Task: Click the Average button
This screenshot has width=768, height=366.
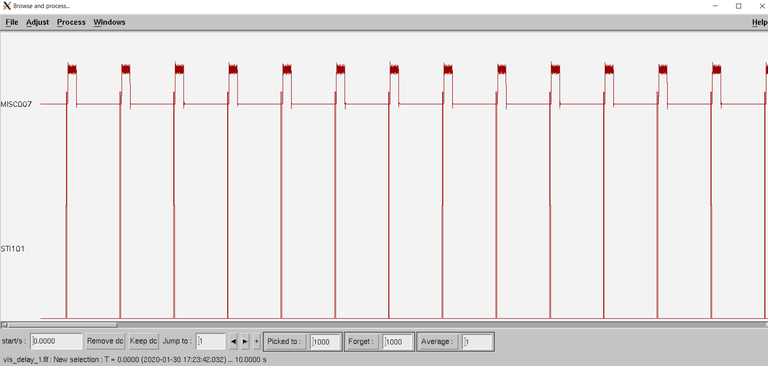Action: [x=437, y=342]
